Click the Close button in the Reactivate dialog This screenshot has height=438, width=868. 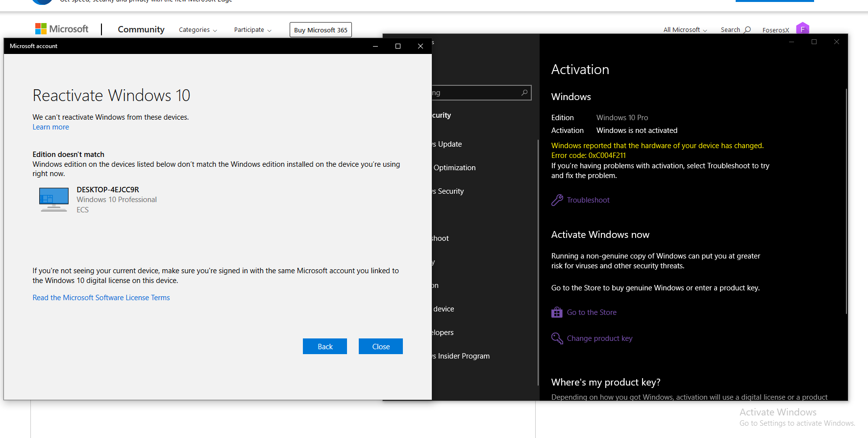click(x=381, y=346)
